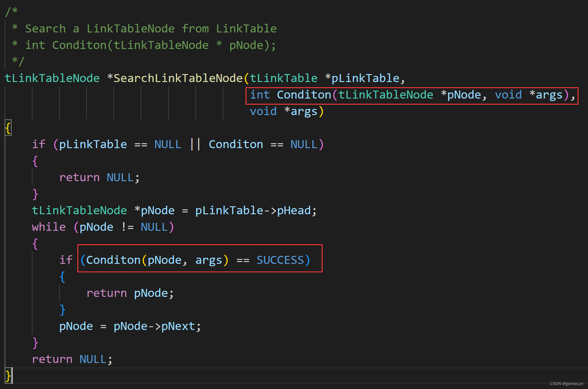Click the != operator in the while condition

127,227
